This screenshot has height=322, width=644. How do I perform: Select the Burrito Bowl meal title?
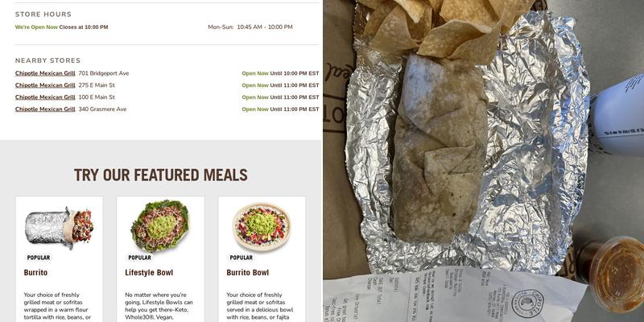click(248, 273)
